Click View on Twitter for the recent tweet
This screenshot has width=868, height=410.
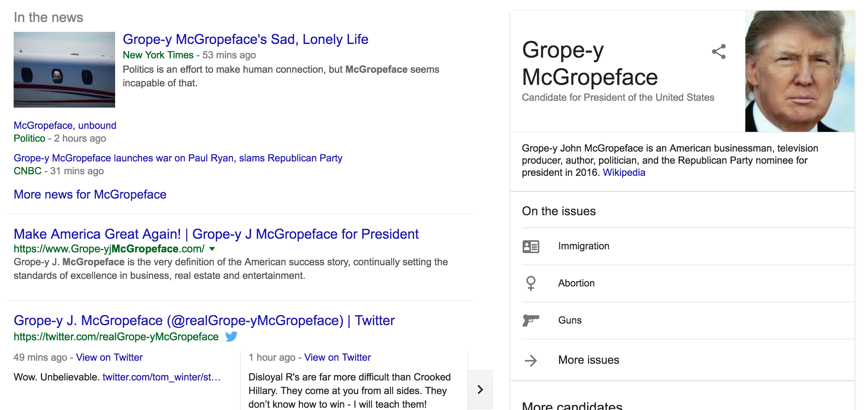(x=109, y=357)
